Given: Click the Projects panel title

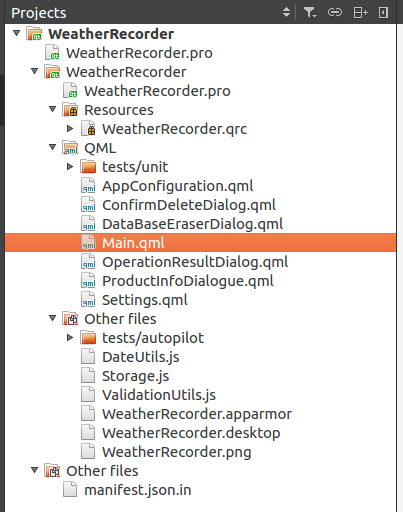Looking at the screenshot, I should point(39,13).
